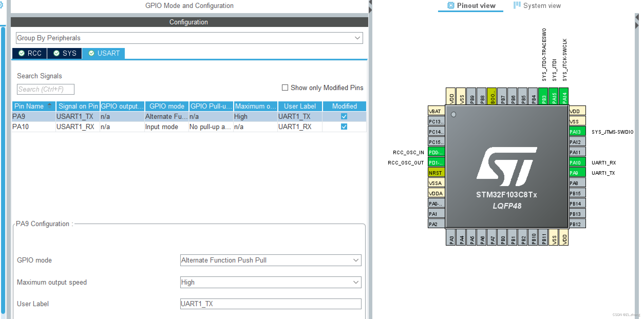
Task: Click the PD0 RCC_OSC_IN pin
Action: coord(436,152)
